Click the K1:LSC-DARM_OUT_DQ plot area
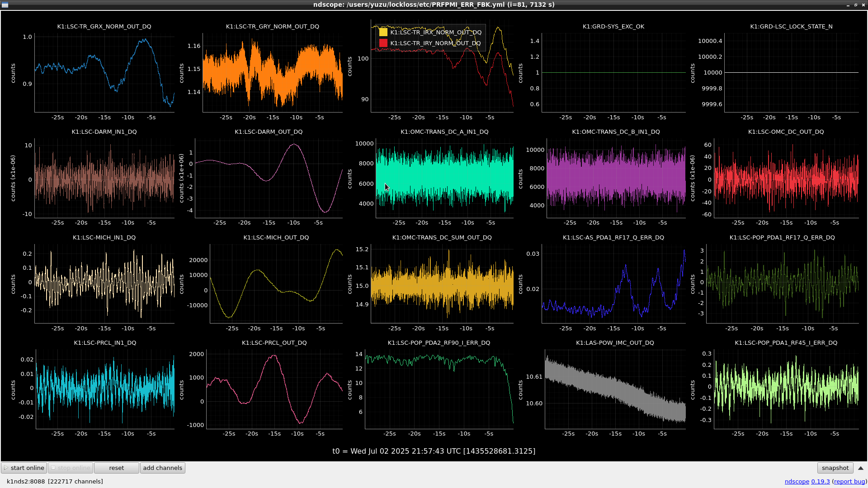The image size is (868, 488). (x=269, y=178)
